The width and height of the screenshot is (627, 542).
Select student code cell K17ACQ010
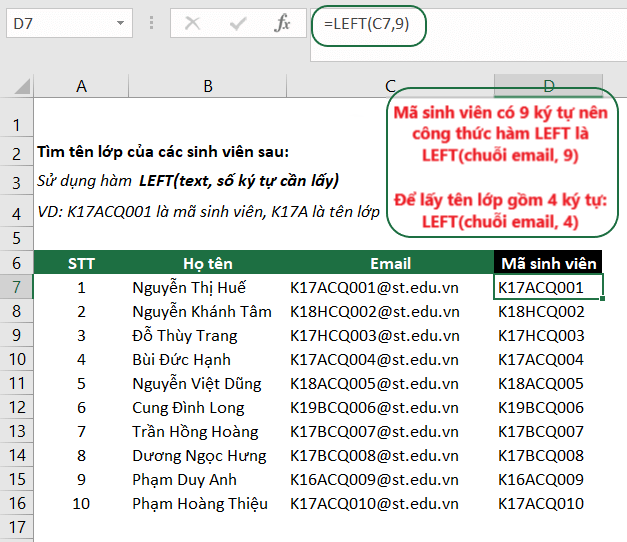point(548,503)
